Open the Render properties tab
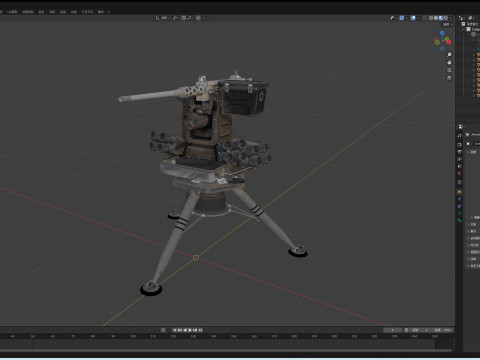480x360 pixels. pos(460,144)
